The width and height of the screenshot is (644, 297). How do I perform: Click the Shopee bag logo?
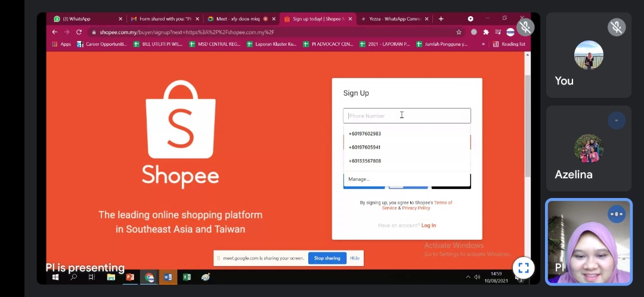point(180,119)
